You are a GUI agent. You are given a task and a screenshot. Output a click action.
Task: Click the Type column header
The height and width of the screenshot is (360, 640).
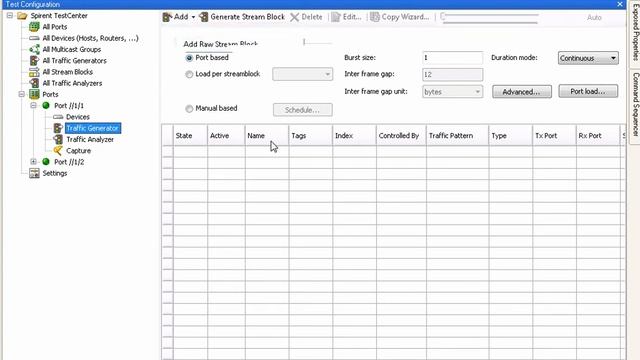tap(511, 136)
